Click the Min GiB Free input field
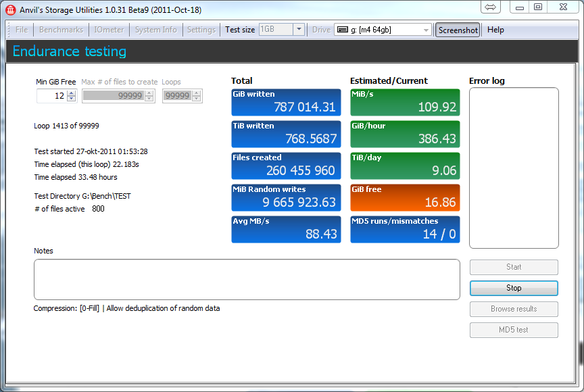This screenshot has width=584, height=392. (x=52, y=96)
